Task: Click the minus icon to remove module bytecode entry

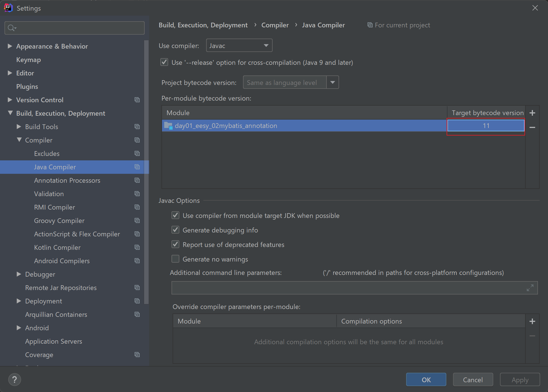Action: [x=532, y=127]
